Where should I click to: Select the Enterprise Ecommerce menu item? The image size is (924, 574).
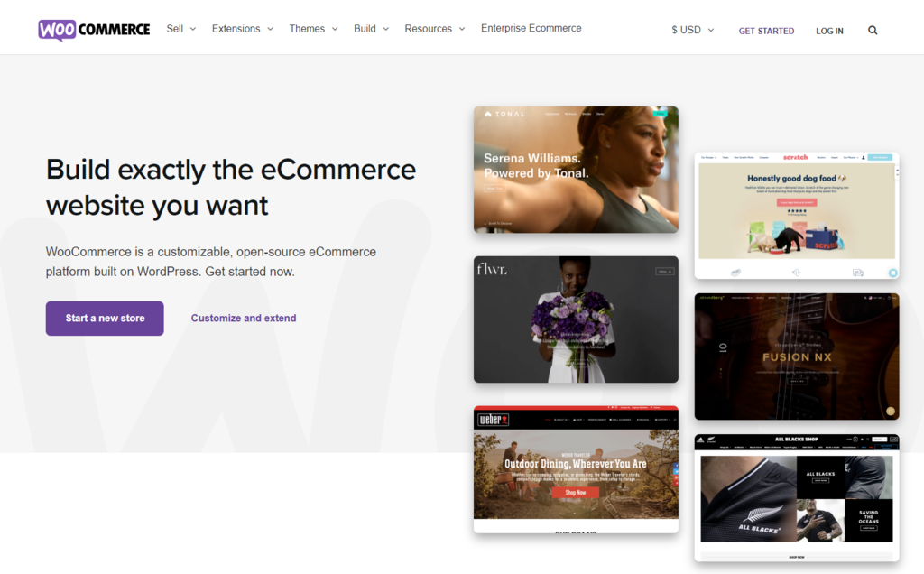coord(531,28)
